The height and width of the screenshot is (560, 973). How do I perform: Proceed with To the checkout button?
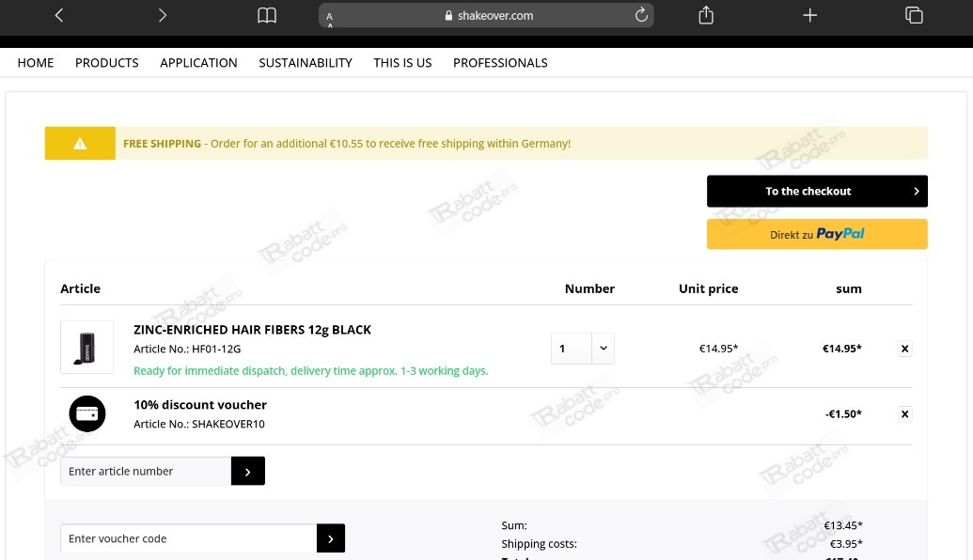click(817, 191)
